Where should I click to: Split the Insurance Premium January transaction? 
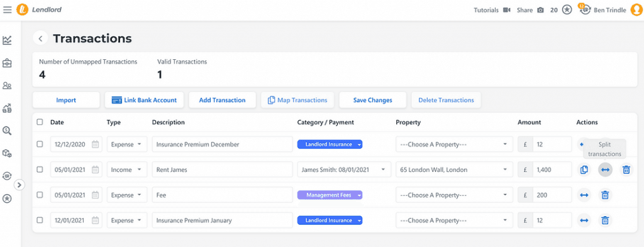click(x=584, y=221)
